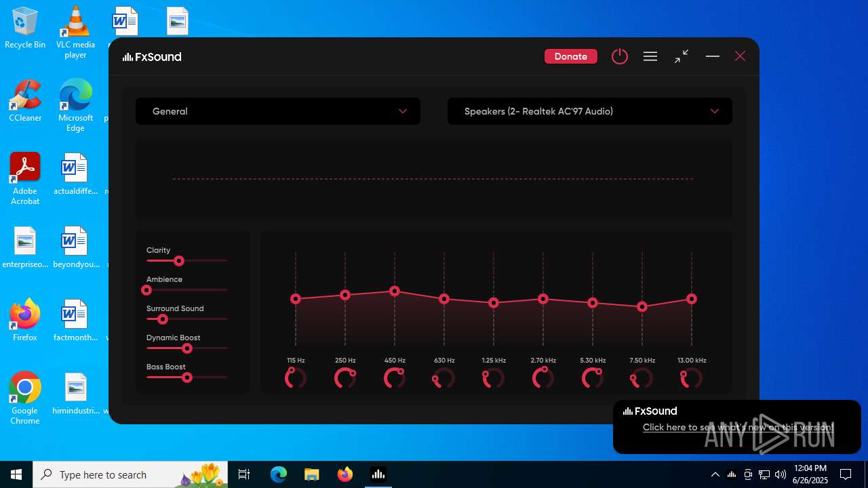Select the 450 Hz EQ band point

point(395,291)
